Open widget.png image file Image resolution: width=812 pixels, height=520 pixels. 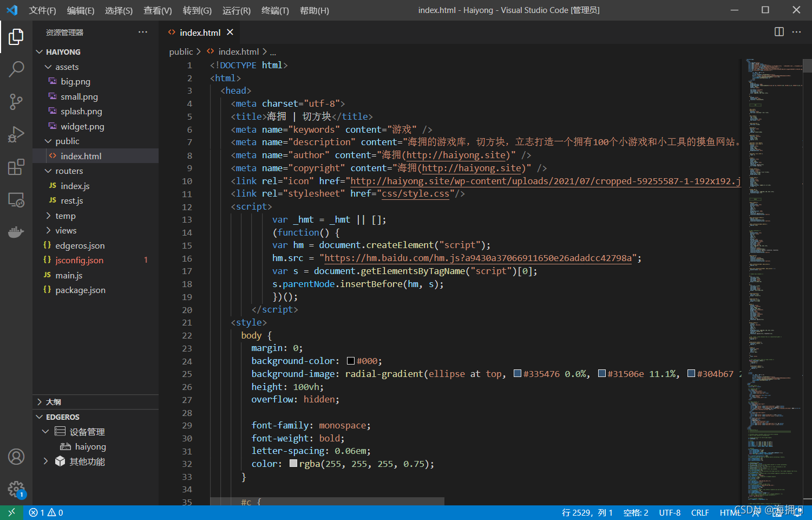82,126
